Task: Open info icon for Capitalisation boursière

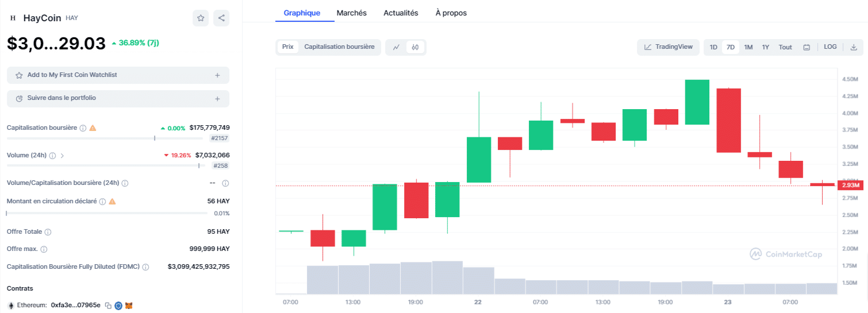Action: click(x=83, y=128)
